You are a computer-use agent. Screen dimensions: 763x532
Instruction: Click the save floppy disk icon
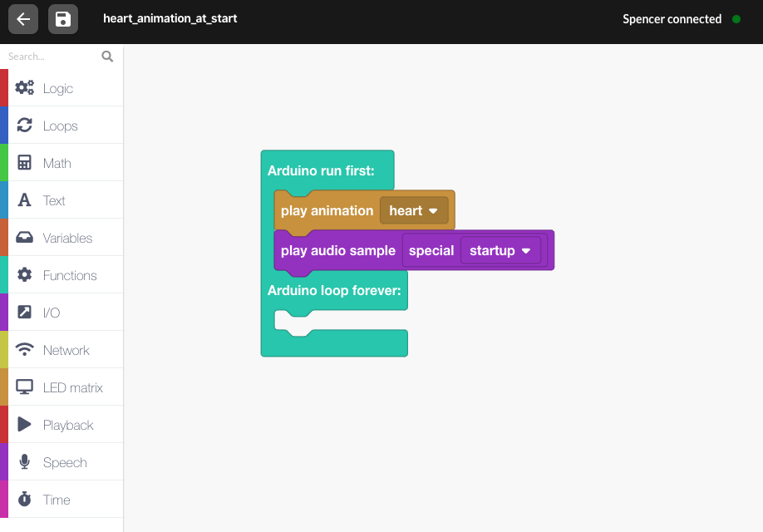pyautogui.click(x=63, y=19)
